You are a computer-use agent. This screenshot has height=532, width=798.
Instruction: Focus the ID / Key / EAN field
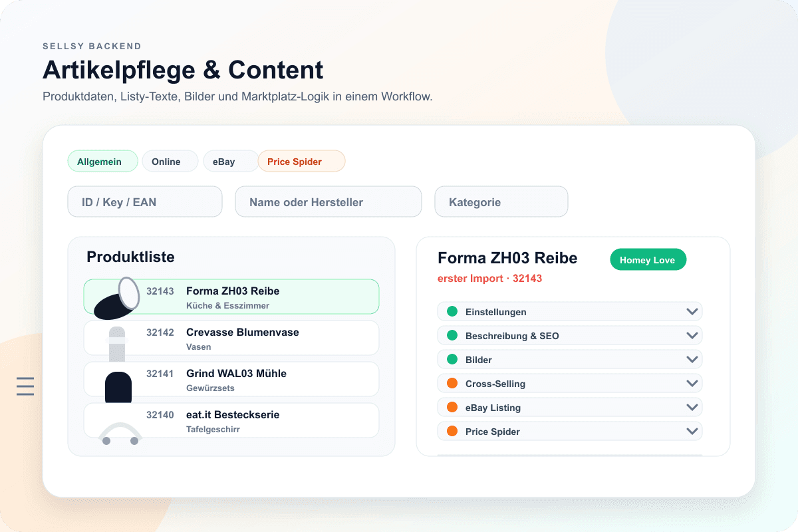click(145, 201)
